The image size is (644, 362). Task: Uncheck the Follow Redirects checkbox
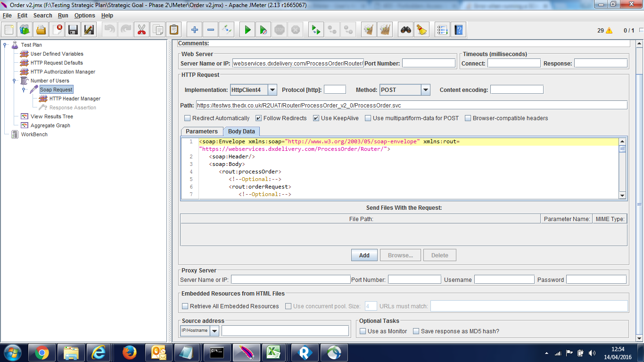click(x=258, y=118)
